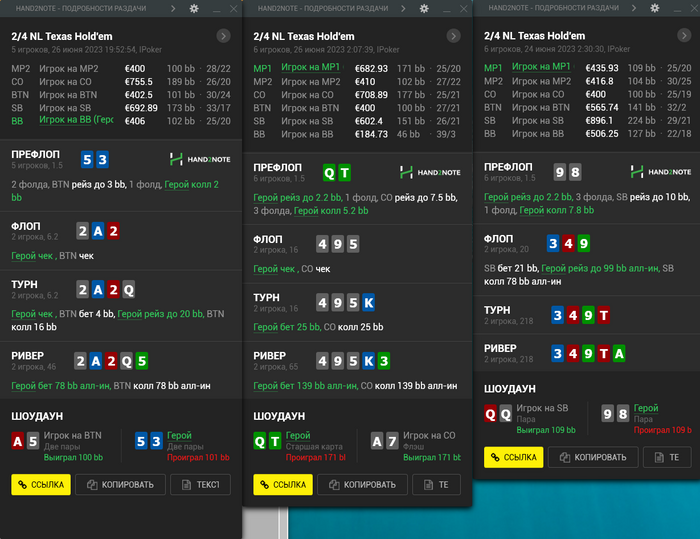The height and width of the screenshot is (539, 700).
Task: Select 'Игрок на SB' row with €896.1 stack
Action: (x=588, y=121)
